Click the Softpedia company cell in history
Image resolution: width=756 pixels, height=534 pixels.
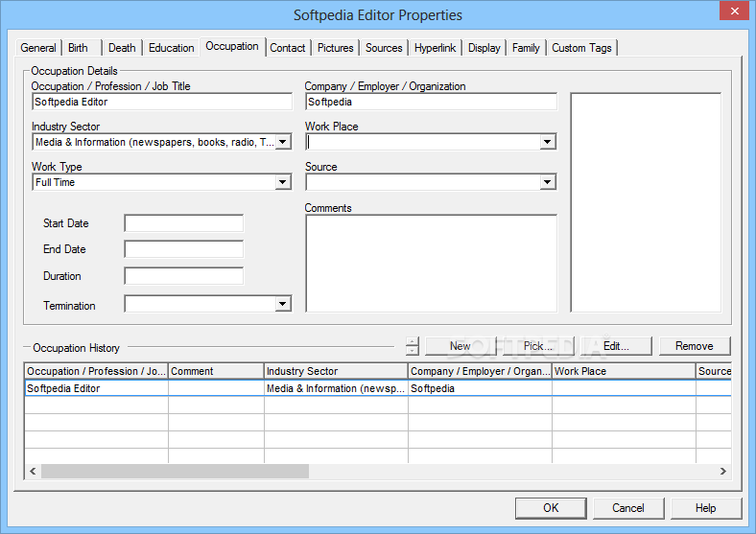[480, 388]
